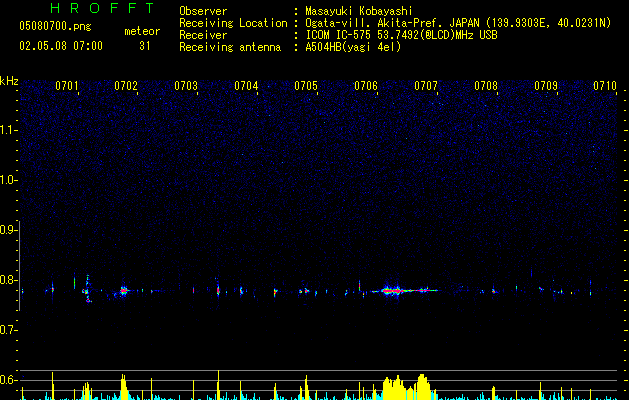Click the tall yellow intensity peak below 0707
This screenshot has height=400, width=629.
click(x=422, y=387)
